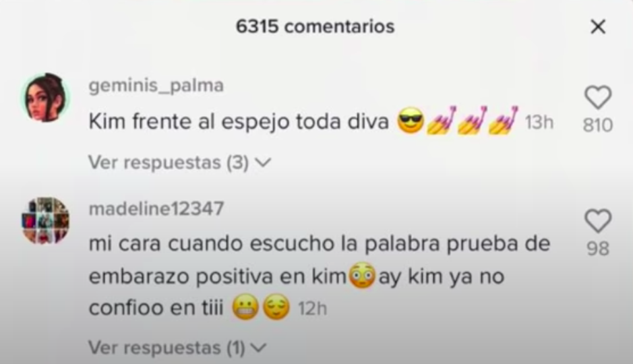
Task: Click the nail polish emojis
Action: [x=473, y=120]
